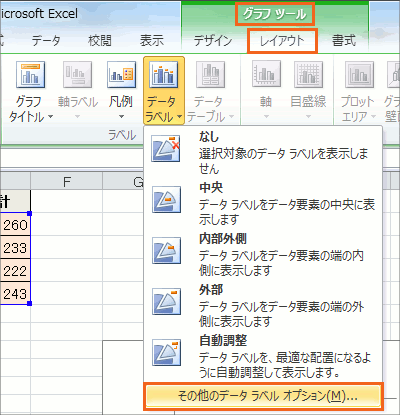Image resolution: width=400 pixels, height=415 pixels.
Task: Choose 自動調整 data label placement
Action: coord(263,357)
